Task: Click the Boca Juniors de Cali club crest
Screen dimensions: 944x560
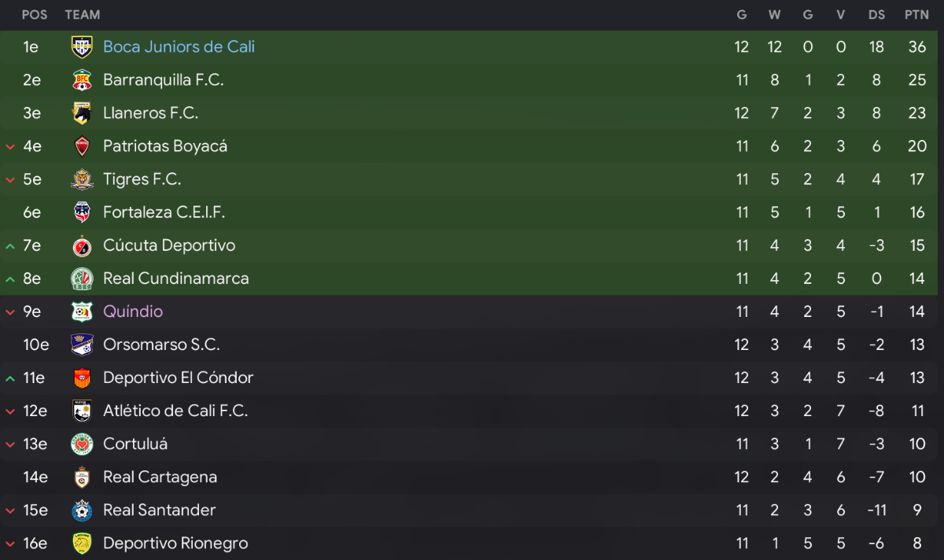Action: tap(82, 47)
